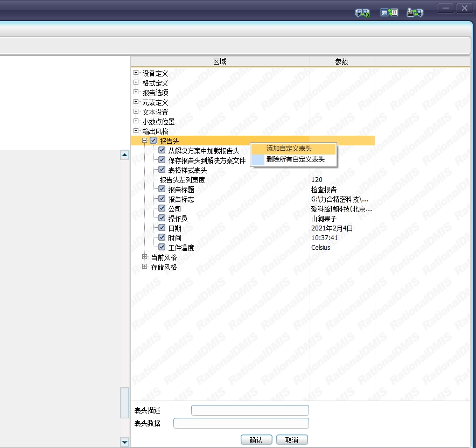Uncheck the 报告标题 checkbox
The height and width of the screenshot is (448, 476).
pyautogui.click(x=162, y=189)
